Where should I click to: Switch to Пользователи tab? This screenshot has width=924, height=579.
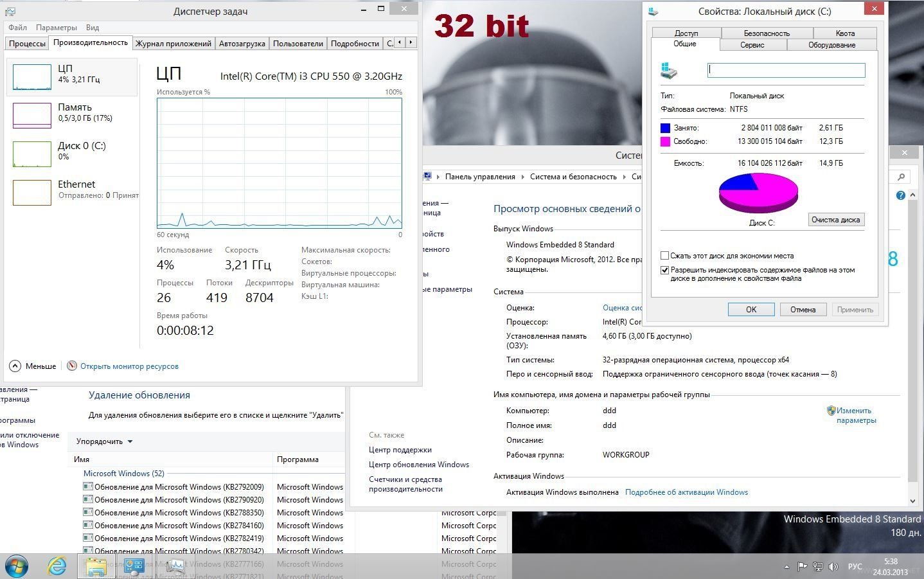298,44
